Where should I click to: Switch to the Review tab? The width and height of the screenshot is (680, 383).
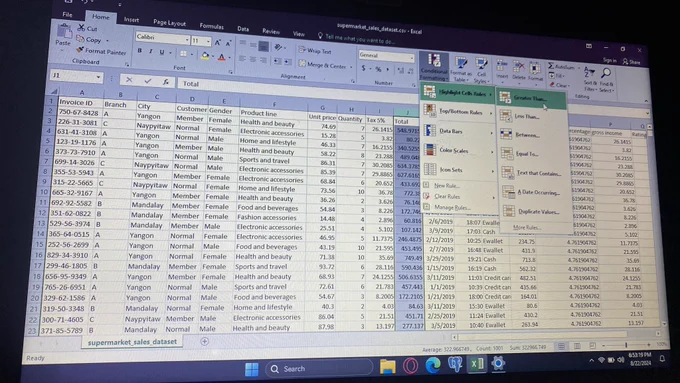click(271, 31)
